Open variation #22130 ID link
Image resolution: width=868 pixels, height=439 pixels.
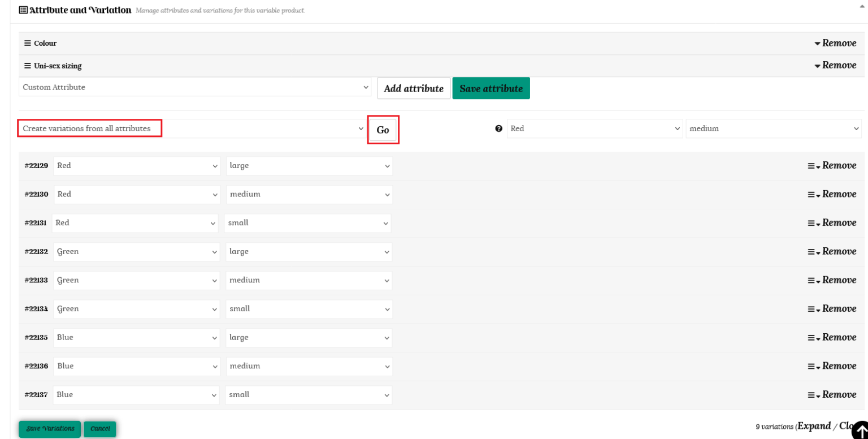[36, 194]
